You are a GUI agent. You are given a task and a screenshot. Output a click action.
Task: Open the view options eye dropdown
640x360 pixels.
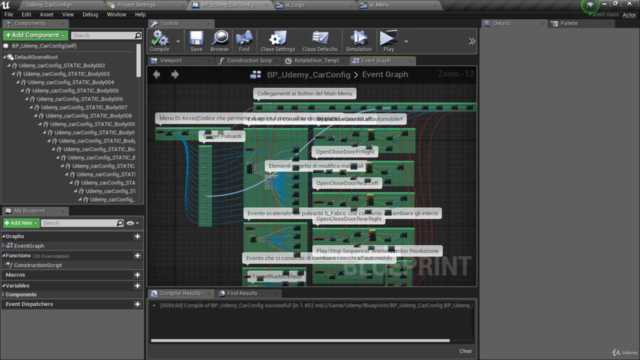(x=133, y=223)
